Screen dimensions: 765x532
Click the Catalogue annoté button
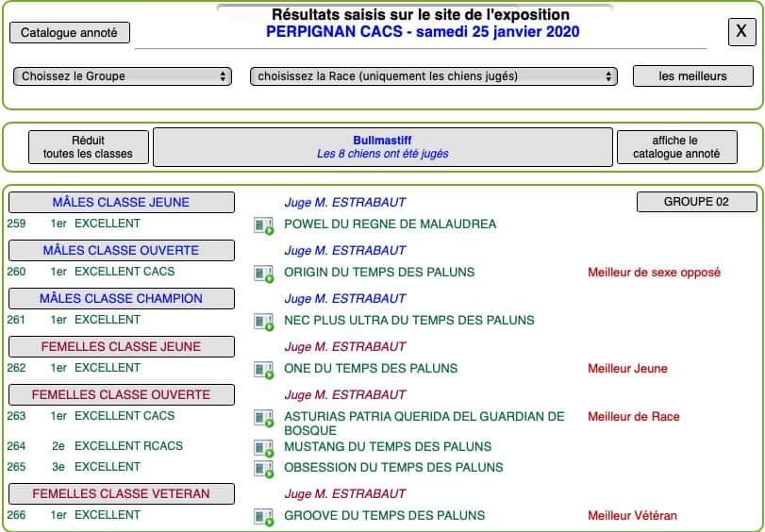pos(69,33)
